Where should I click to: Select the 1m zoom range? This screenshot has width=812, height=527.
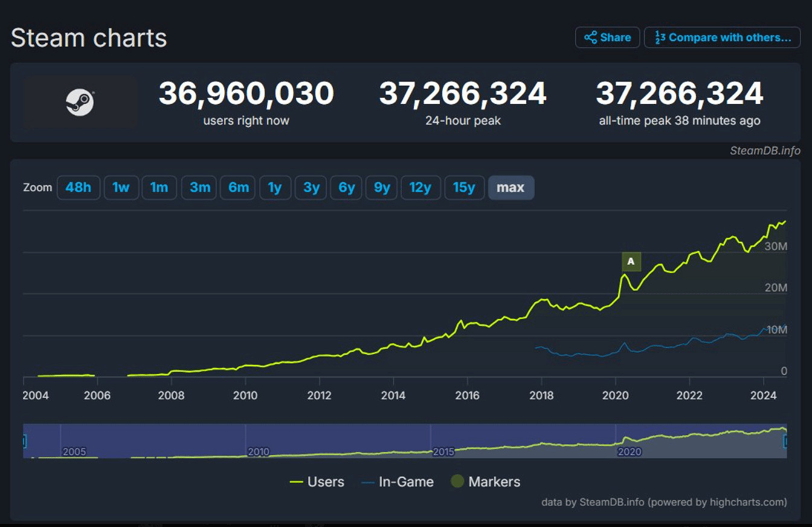(159, 187)
